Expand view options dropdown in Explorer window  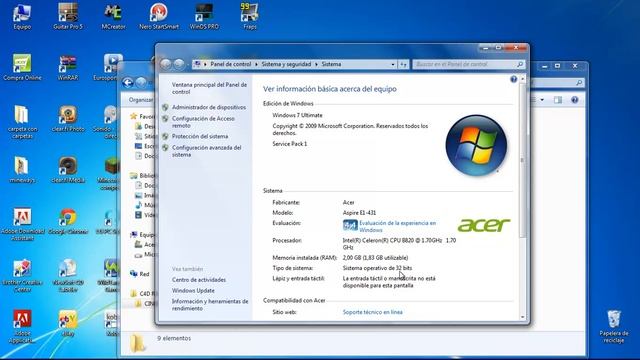pos(542,100)
